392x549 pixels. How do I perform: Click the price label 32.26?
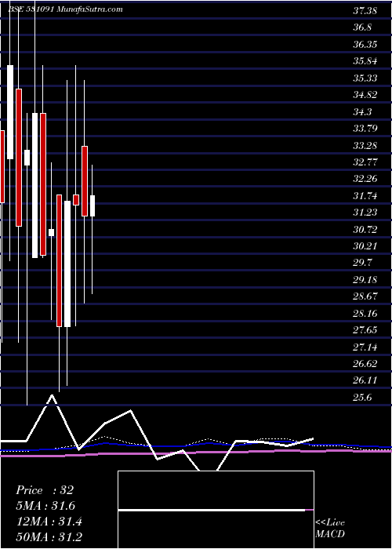[365, 180]
